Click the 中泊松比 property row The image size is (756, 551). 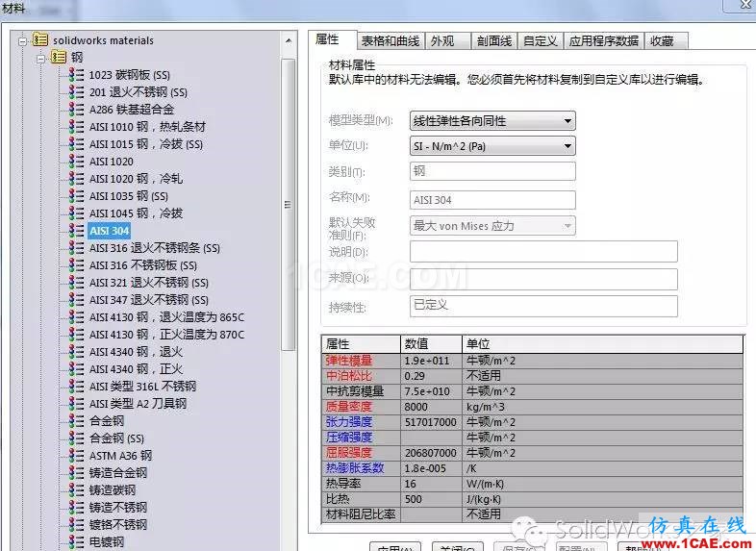[x=532, y=376]
